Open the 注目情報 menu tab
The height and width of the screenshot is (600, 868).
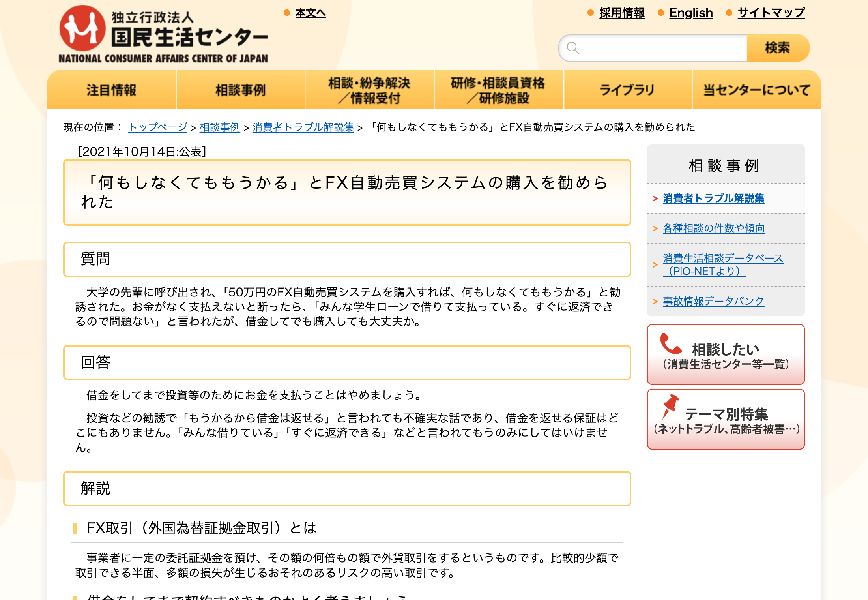(112, 90)
